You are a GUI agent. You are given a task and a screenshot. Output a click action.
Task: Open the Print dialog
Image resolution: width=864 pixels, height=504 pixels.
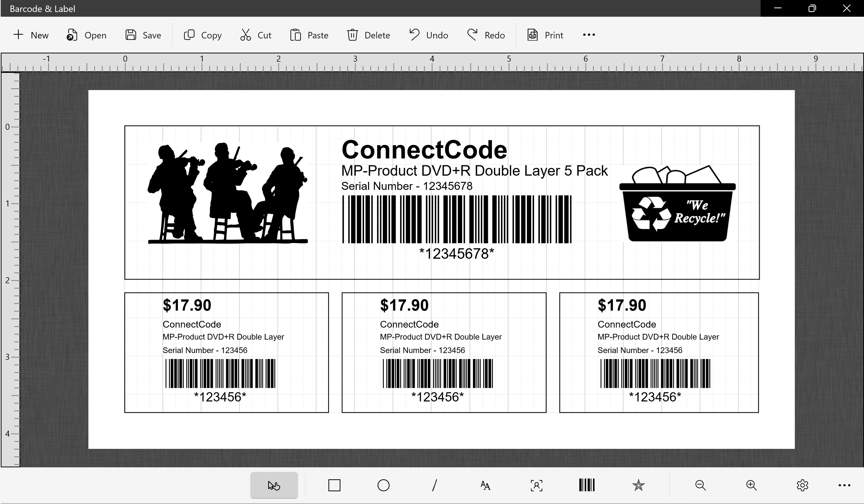coord(545,35)
